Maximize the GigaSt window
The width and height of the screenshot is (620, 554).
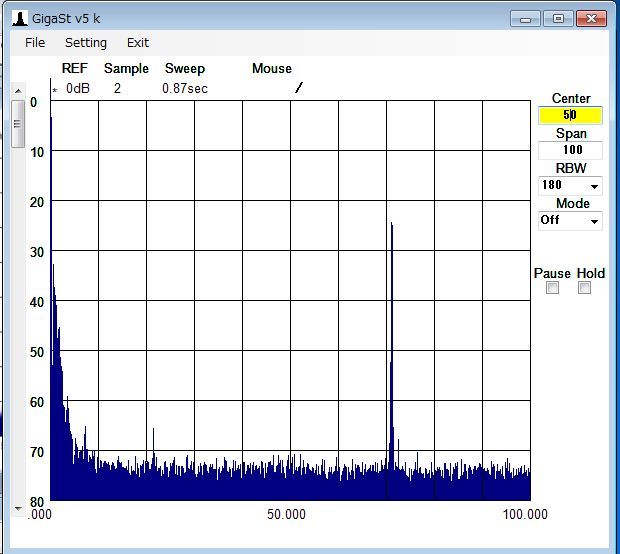(x=558, y=19)
